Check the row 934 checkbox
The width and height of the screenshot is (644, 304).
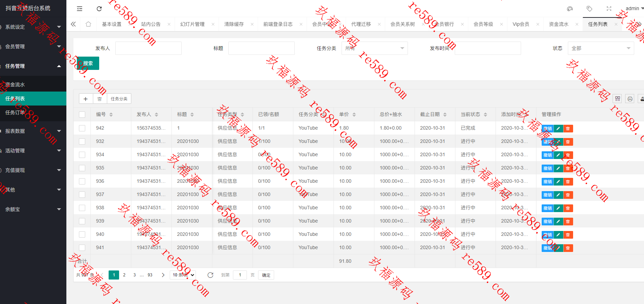(82, 155)
